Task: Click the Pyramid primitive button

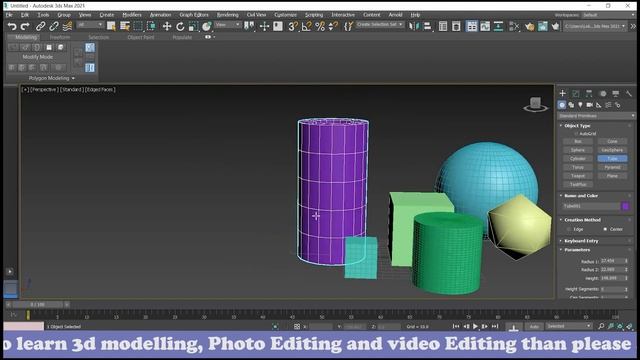Action: coord(612,167)
